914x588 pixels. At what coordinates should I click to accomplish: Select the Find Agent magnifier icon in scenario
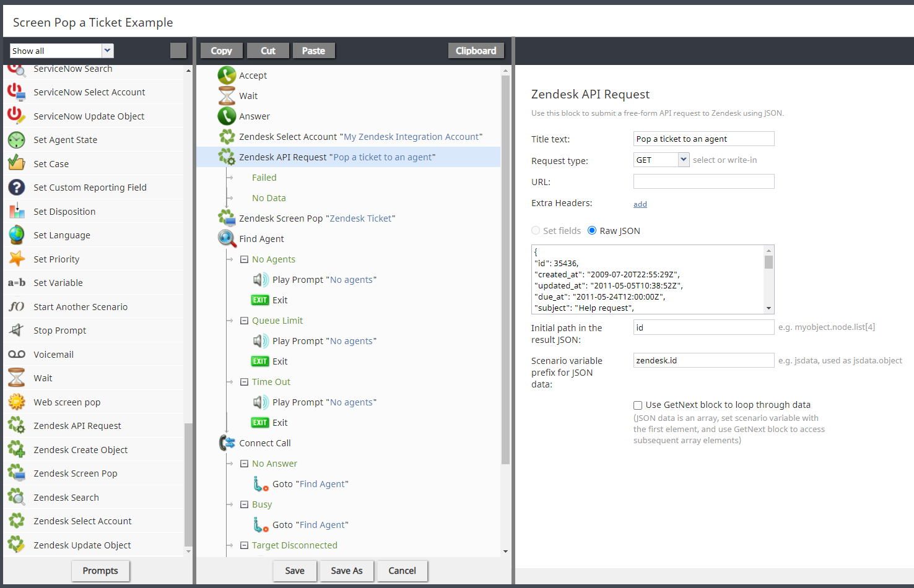[227, 239]
